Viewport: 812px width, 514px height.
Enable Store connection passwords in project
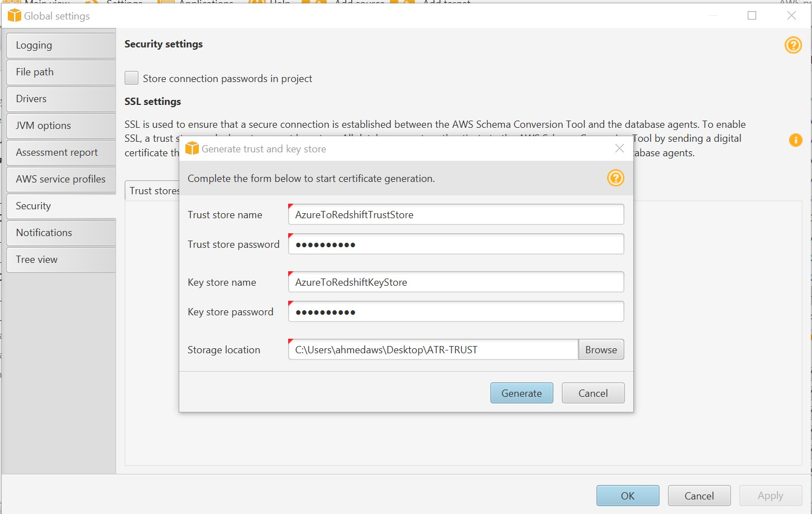point(131,78)
